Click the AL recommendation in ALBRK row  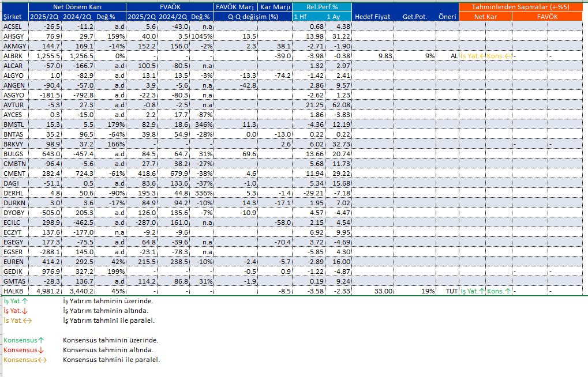coord(454,56)
